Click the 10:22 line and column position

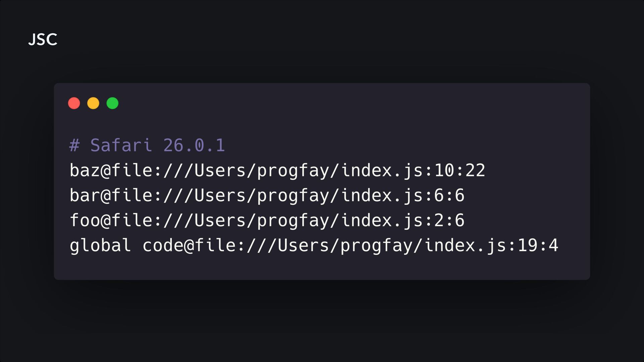(x=460, y=170)
